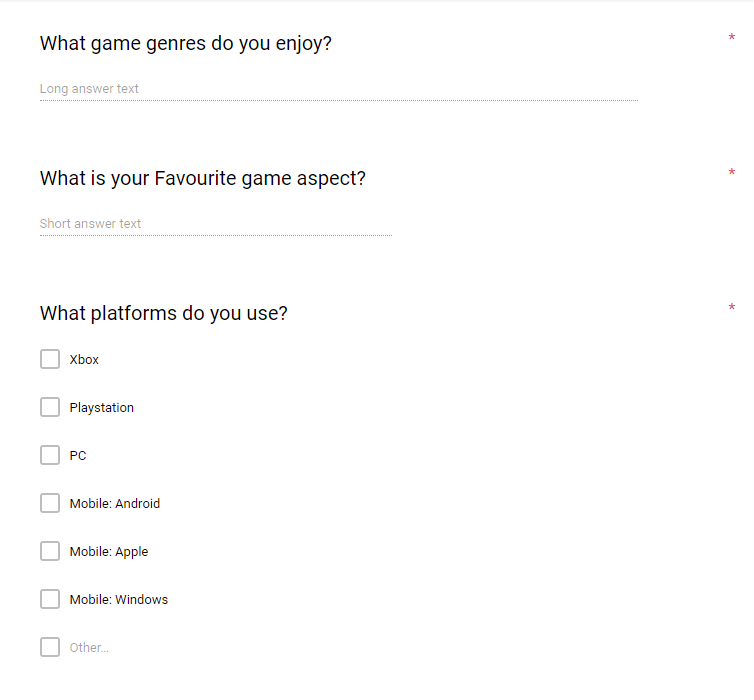
Task: Click the platforms question title
Action: click(163, 314)
